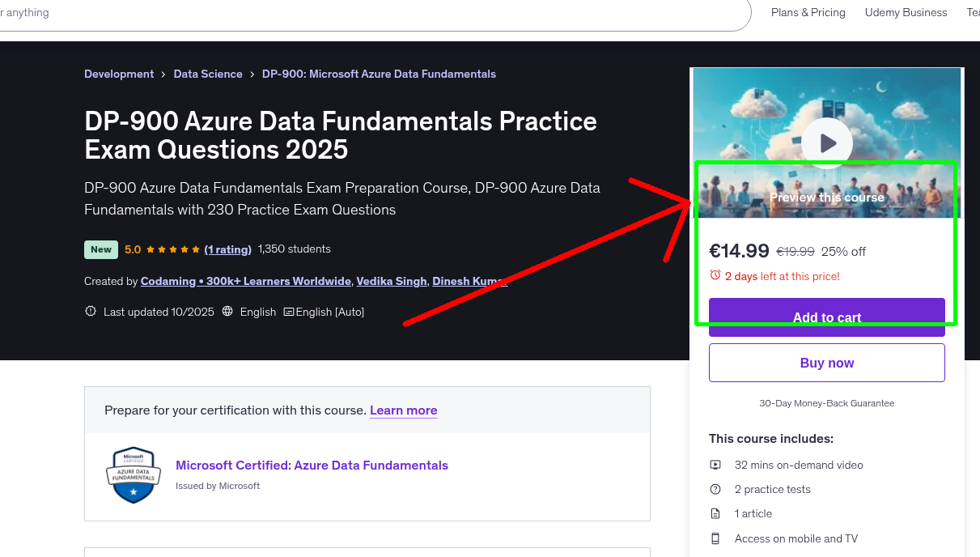Select the Data Science breadcrumb
Viewport: 980px width, 557px height.
208,74
